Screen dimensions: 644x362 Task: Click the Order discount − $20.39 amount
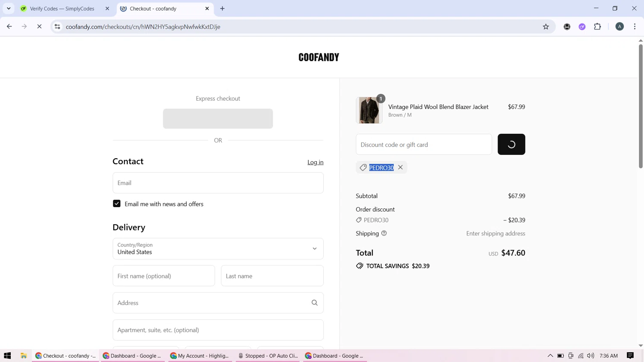(x=514, y=220)
